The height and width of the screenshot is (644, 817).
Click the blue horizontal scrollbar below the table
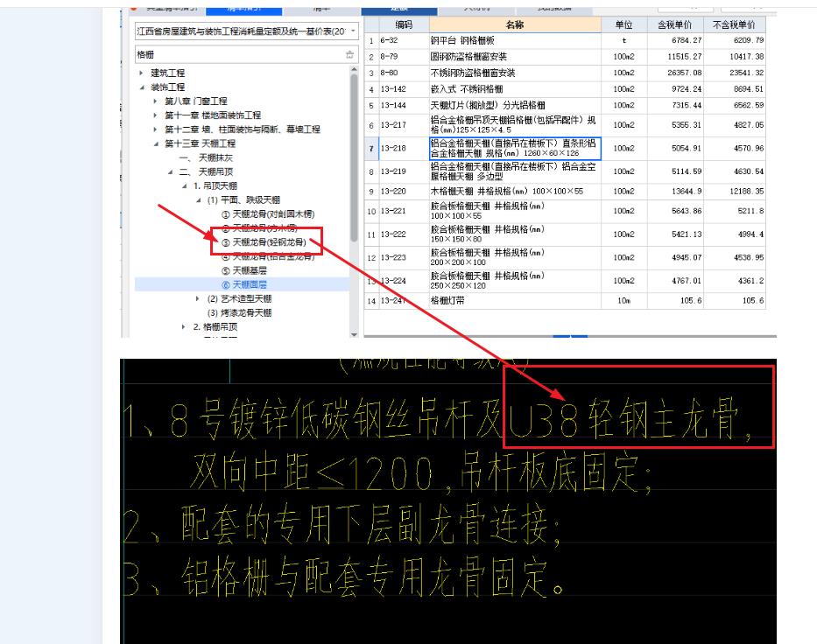coord(569,335)
